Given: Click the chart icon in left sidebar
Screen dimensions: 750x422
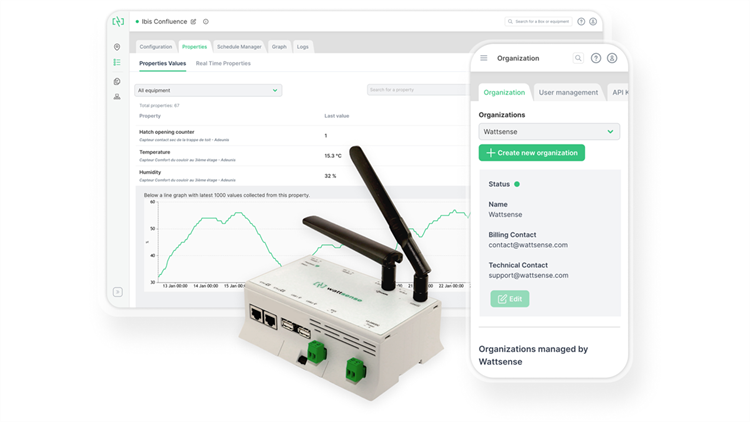Looking at the screenshot, I should click(117, 81).
